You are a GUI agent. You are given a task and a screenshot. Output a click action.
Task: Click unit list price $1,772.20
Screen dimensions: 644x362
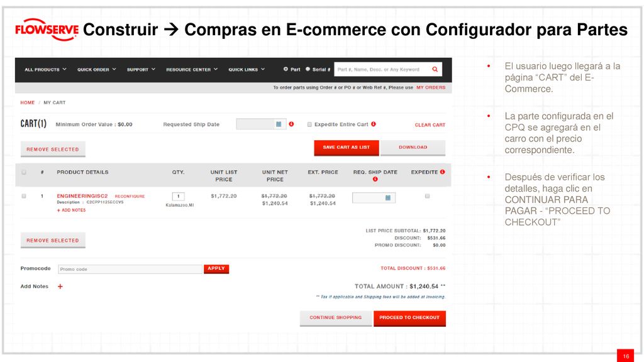click(x=224, y=196)
